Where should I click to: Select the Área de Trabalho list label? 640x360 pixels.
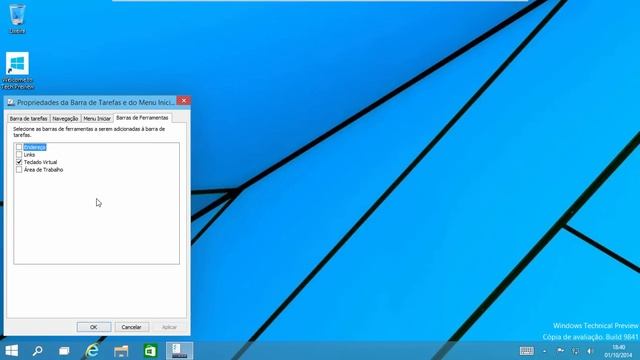[x=43, y=169]
